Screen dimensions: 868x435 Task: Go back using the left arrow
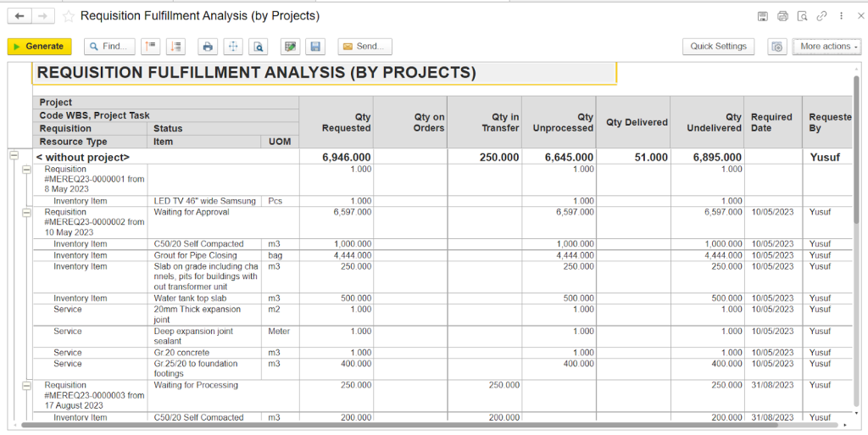click(19, 16)
